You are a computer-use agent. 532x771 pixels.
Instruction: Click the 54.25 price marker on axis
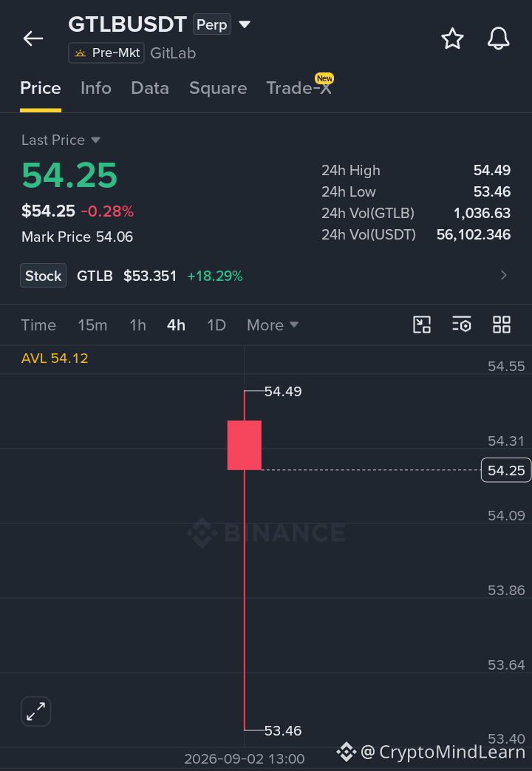pos(506,470)
